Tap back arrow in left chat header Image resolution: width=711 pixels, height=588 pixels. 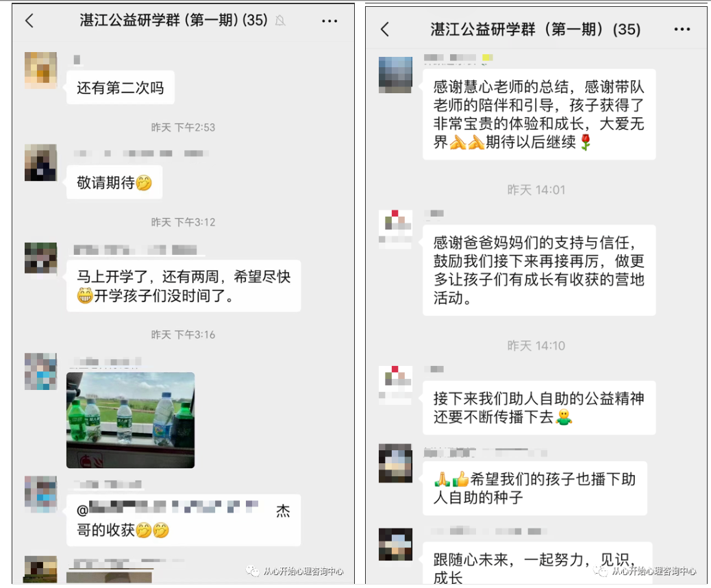[29, 21]
